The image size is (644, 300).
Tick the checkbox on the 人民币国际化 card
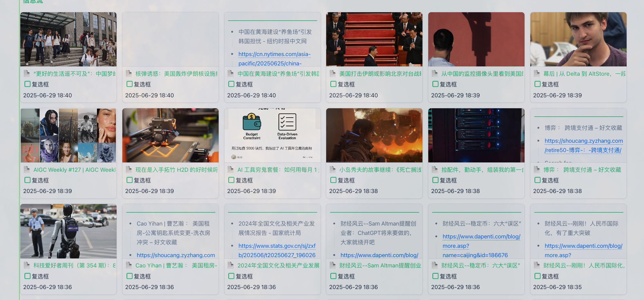click(x=537, y=276)
